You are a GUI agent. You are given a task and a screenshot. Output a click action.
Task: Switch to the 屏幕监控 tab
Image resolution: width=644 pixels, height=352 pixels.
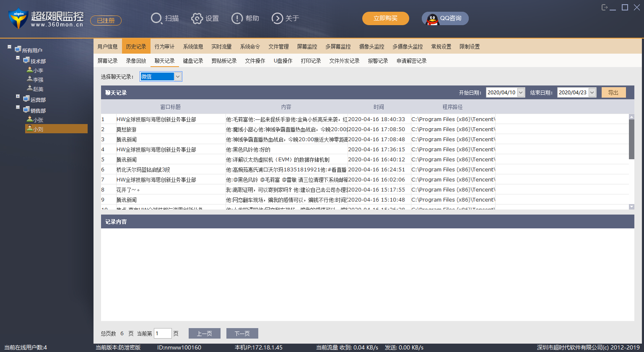point(307,47)
